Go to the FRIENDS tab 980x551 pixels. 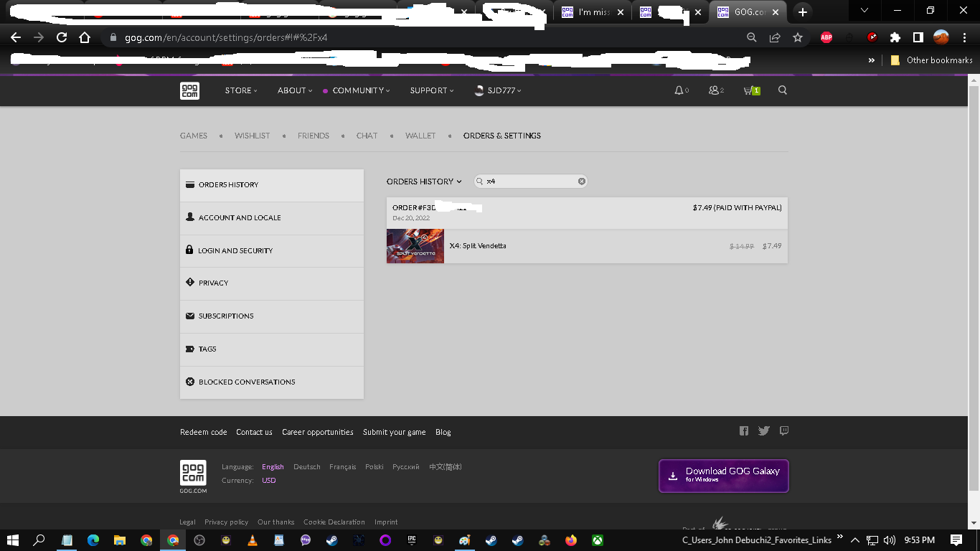(314, 136)
